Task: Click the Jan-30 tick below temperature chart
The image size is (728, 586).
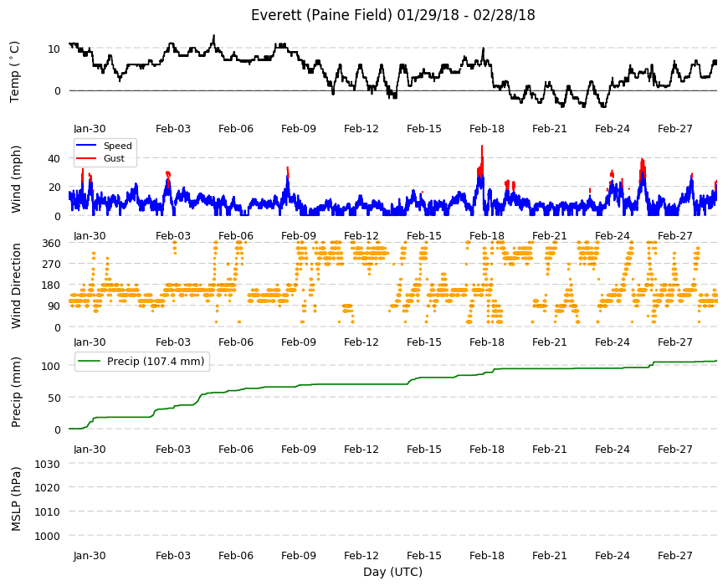Action: (x=90, y=129)
